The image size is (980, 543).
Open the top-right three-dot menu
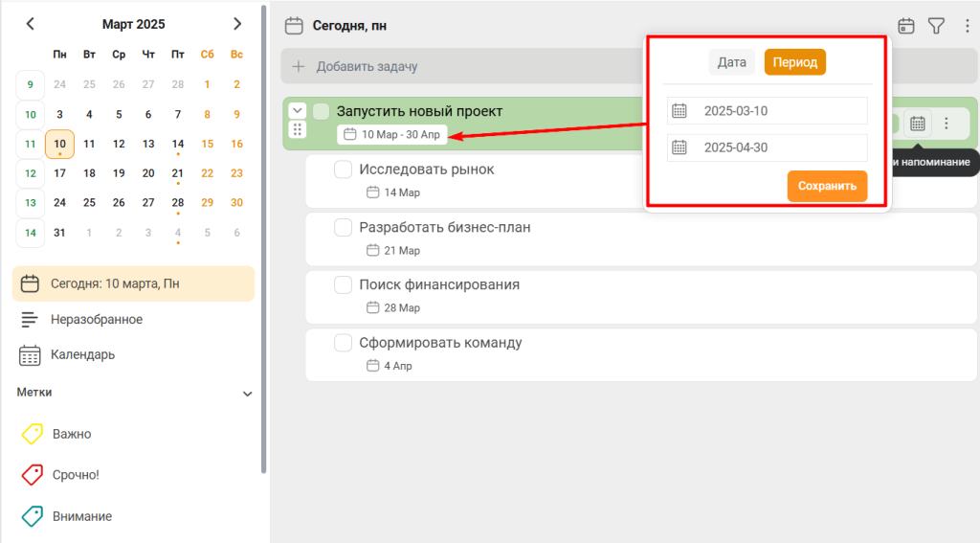coord(967,26)
